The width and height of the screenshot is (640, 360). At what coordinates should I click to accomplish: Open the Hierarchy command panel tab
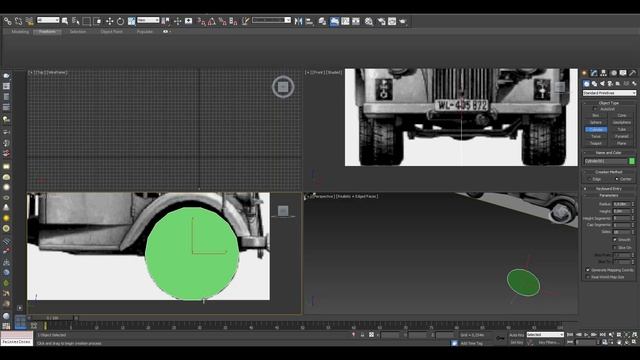click(604, 73)
